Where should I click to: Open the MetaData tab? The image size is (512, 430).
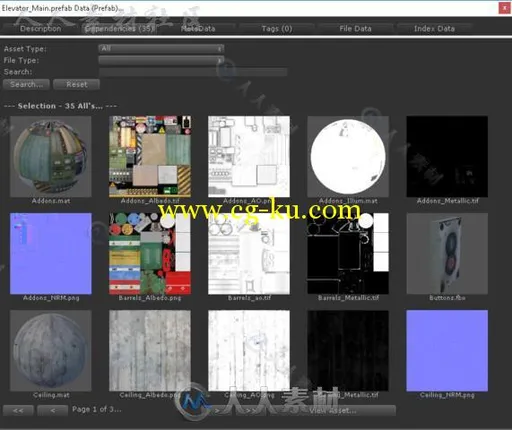pyautogui.click(x=198, y=29)
